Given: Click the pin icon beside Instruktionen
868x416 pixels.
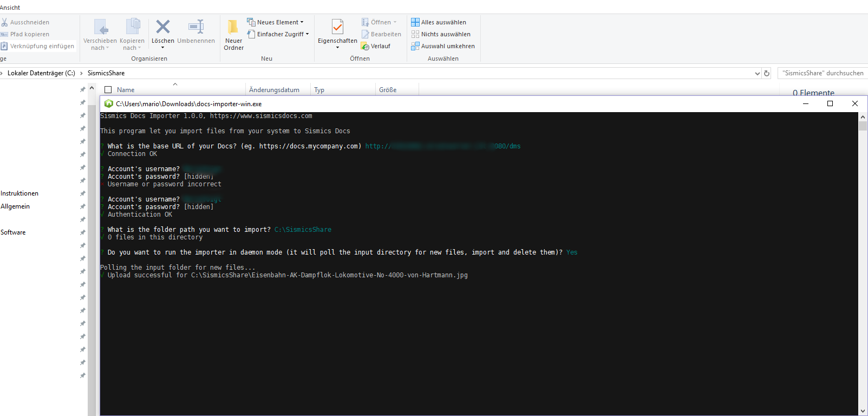Looking at the screenshot, I should (83, 193).
